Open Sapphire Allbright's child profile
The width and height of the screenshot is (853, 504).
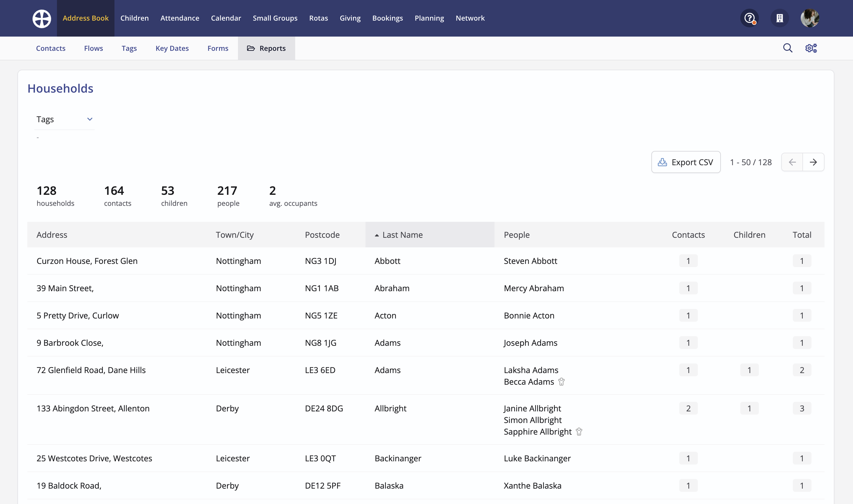pos(537,432)
